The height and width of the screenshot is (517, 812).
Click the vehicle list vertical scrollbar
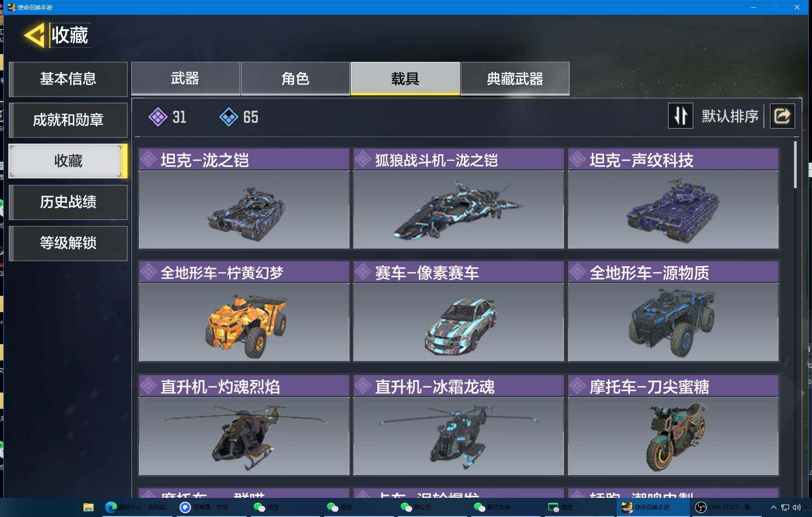pos(795,165)
